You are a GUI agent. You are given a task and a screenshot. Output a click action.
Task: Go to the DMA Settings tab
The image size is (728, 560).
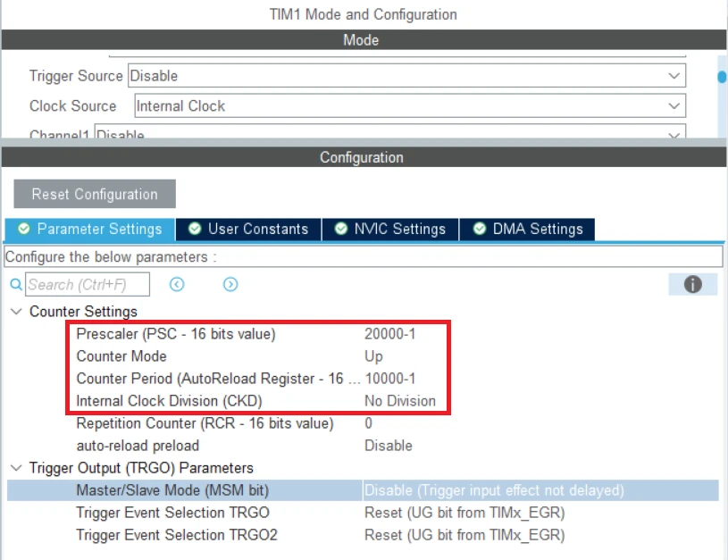(x=527, y=229)
